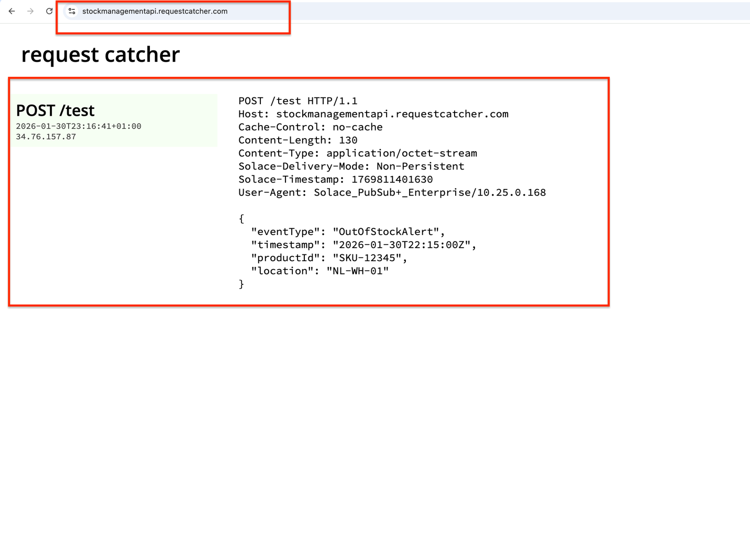Click the "productId": "SKU-12345" JSON line
This screenshot has width=750, height=560.
(329, 258)
